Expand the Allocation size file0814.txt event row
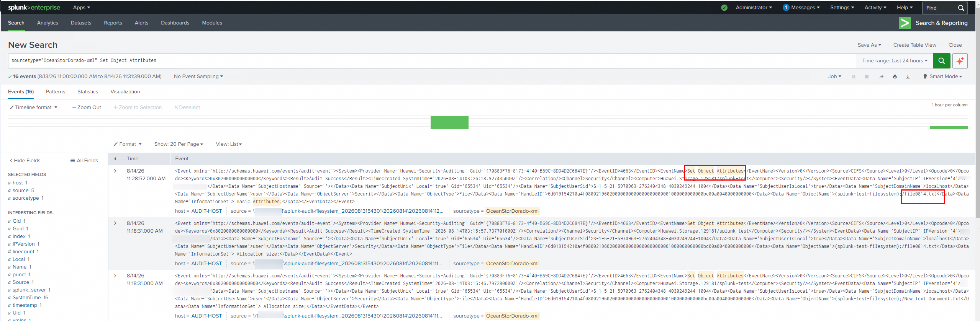The image size is (980, 321). (115, 223)
